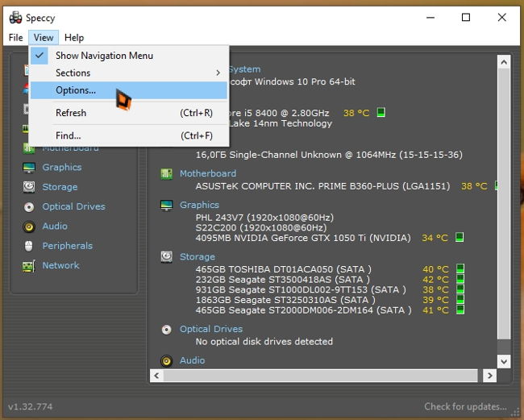Click the vertical scrollbar thumb
This screenshot has height=420, width=524.
tap(504, 204)
